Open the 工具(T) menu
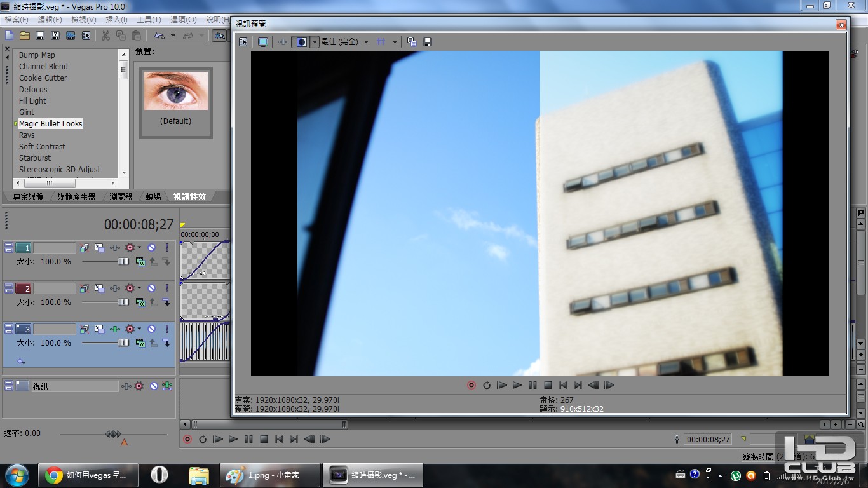This screenshot has height=488, width=868. click(149, 20)
